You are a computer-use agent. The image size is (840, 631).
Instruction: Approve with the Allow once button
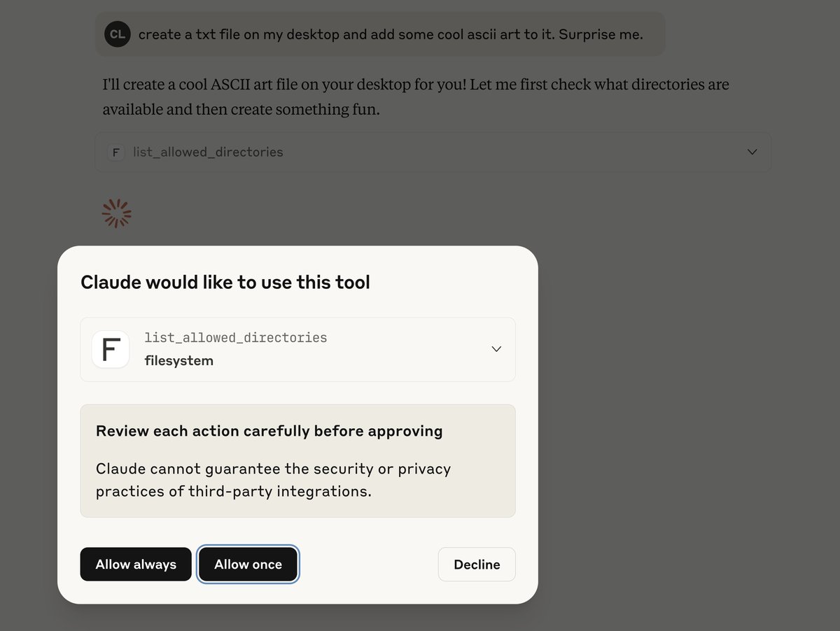click(248, 565)
